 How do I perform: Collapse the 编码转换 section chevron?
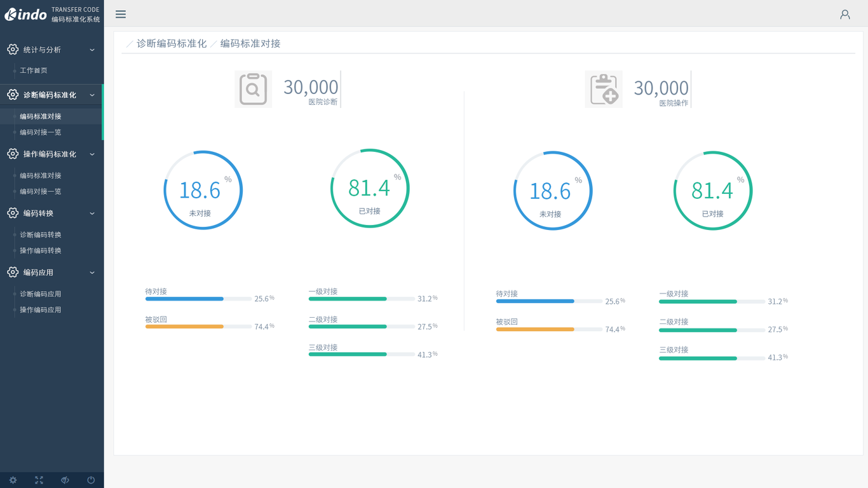click(92, 213)
